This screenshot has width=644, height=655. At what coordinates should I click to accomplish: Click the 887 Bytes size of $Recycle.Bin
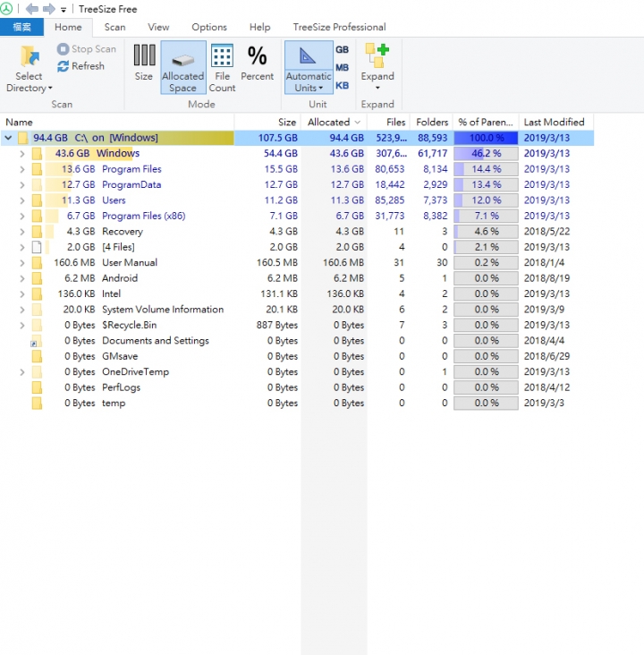[277, 325]
